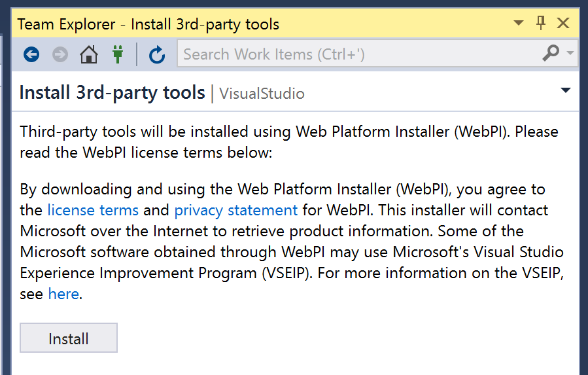Open the privacy statement link

(x=236, y=211)
